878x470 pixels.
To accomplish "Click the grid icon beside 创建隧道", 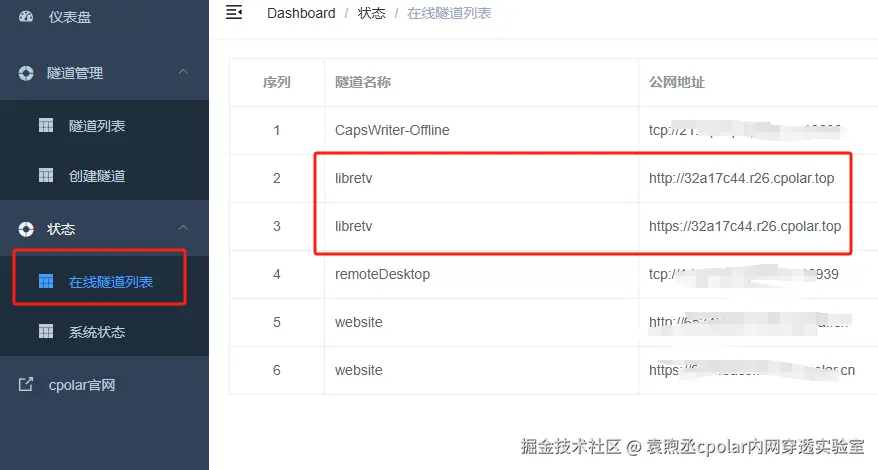I will click(x=46, y=175).
